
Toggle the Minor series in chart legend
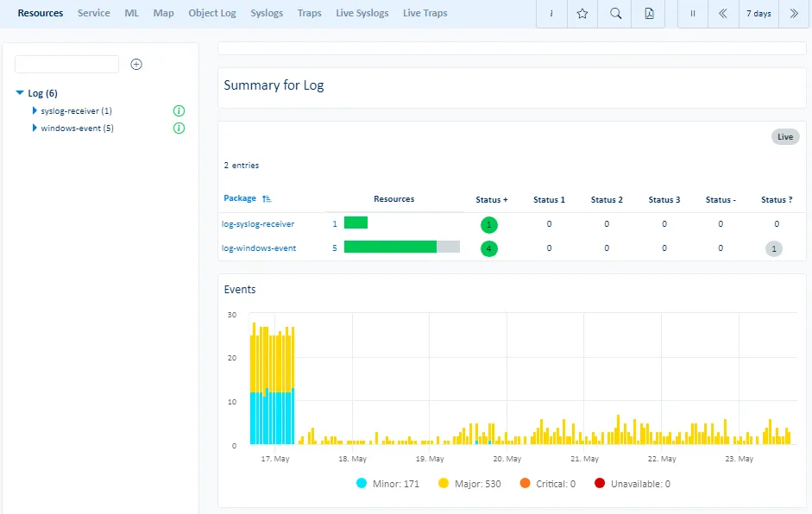(387, 484)
